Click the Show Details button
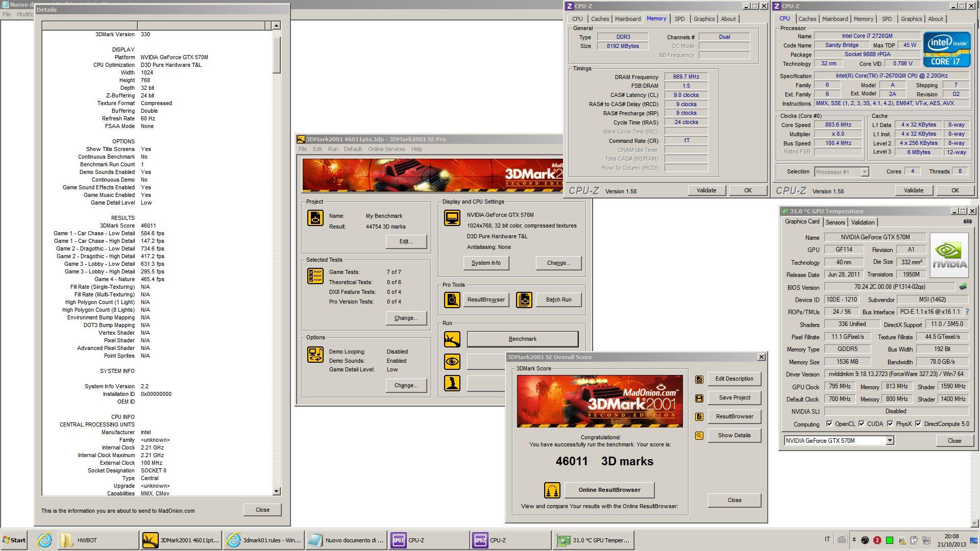Image resolution: width=980 pixels, height=551 pixels. [x=734, y=436]
